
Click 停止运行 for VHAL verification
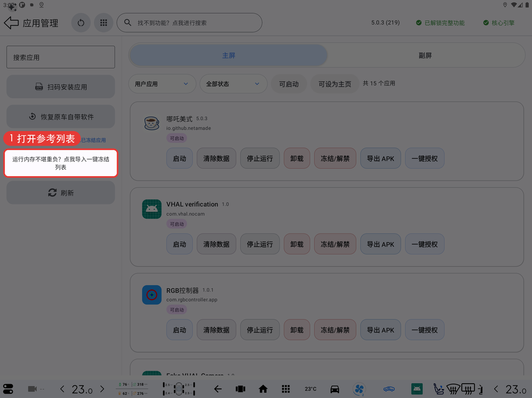260,244
